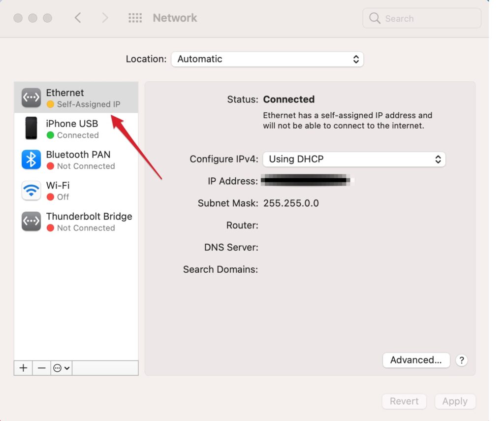Screen dimensions: 504x421
Task: Click the Bluetooth PAN interface icon
Action: pos(31,159)
